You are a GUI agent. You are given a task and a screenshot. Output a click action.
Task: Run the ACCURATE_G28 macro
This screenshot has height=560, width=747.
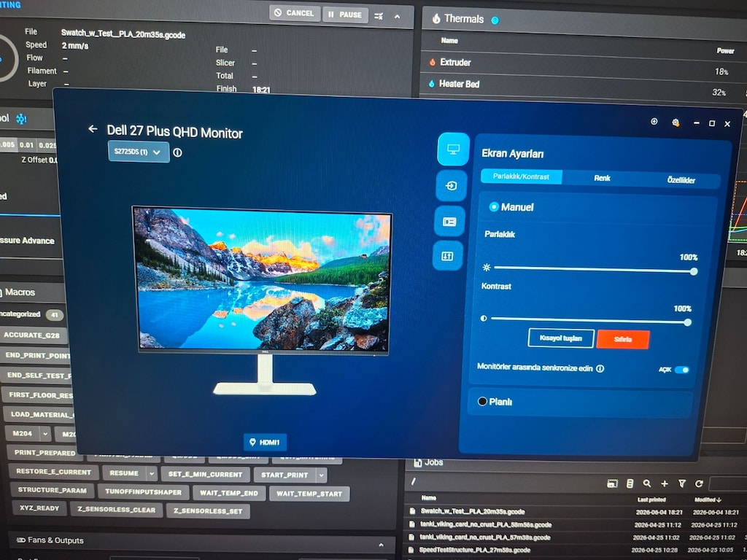click(x=32, y=335)
